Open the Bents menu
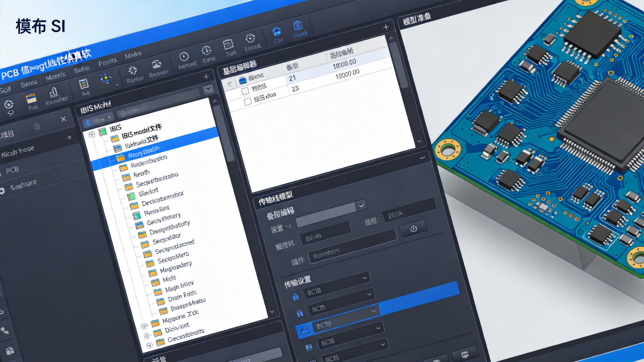Viewport: 644px width, 362px height. click(29, 83)
